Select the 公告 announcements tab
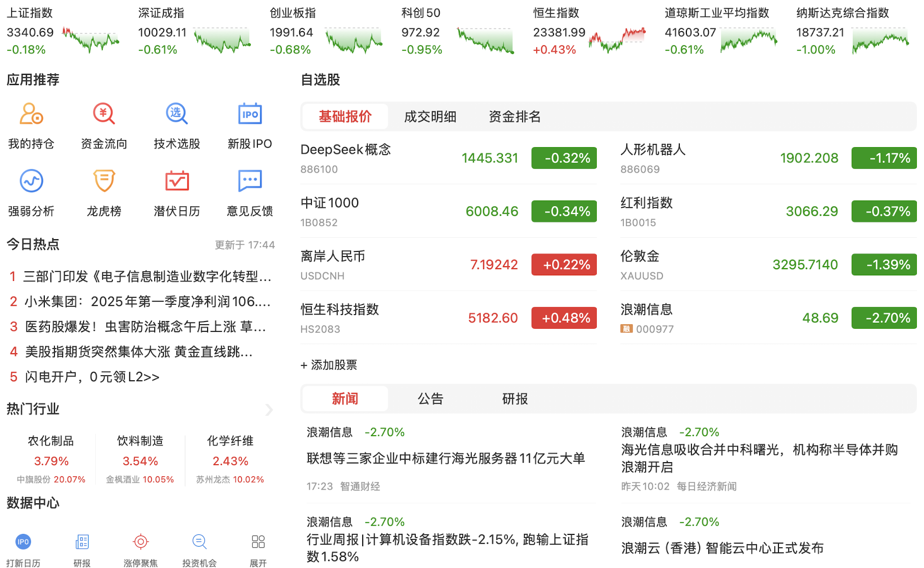The height and width of the screenshot is (568, 924). (430, 399)
